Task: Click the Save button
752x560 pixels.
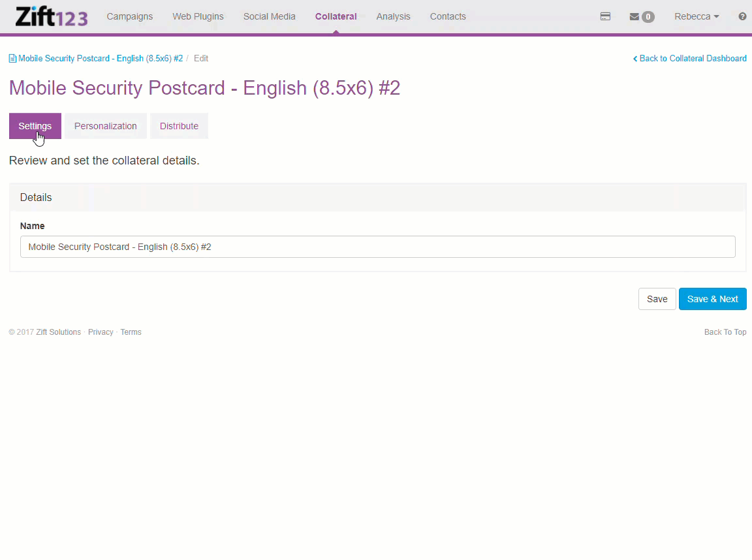Action: coord(657,299)
